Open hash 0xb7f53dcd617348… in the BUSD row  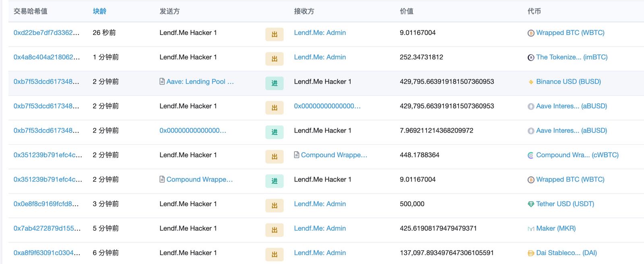[x=46, y=82]
